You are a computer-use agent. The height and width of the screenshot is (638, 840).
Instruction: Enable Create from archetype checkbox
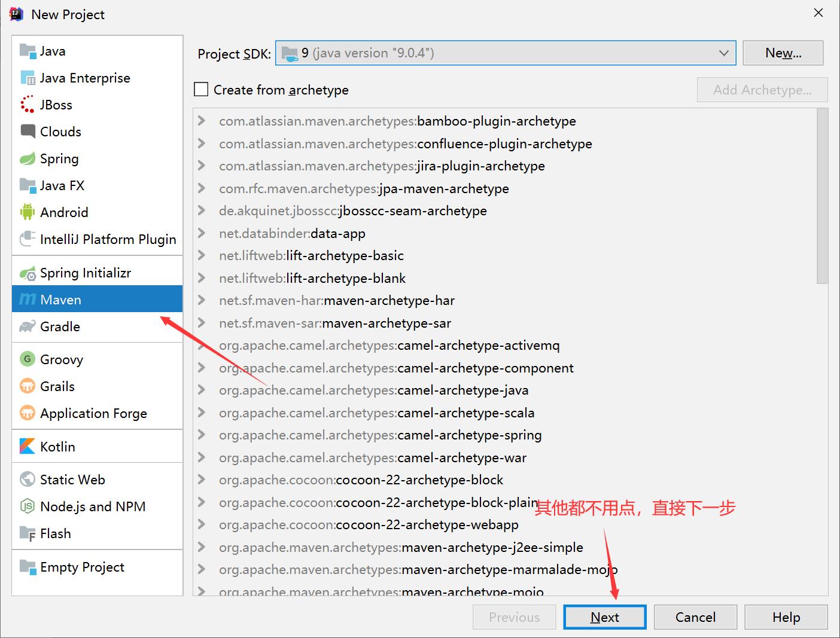point(201,90)
